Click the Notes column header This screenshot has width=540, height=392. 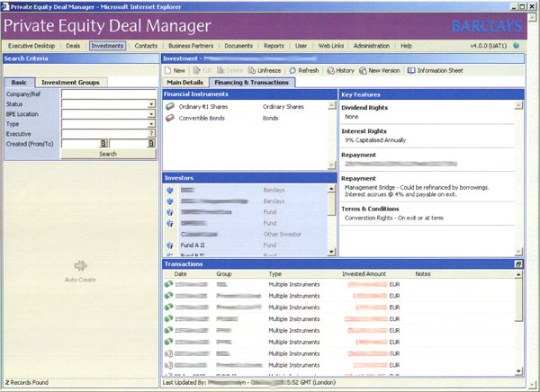click(x=423, y=274)
